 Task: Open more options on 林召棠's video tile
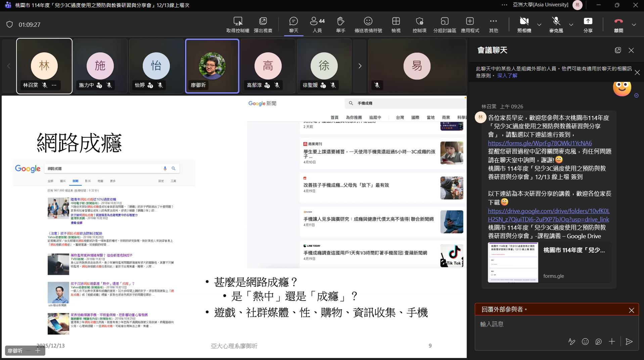(54, 85)
